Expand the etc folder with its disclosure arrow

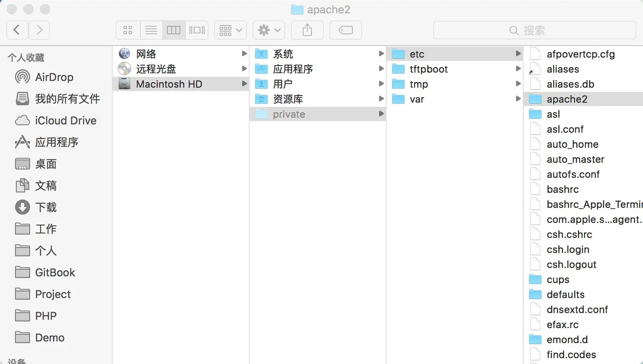coord(518,53)
